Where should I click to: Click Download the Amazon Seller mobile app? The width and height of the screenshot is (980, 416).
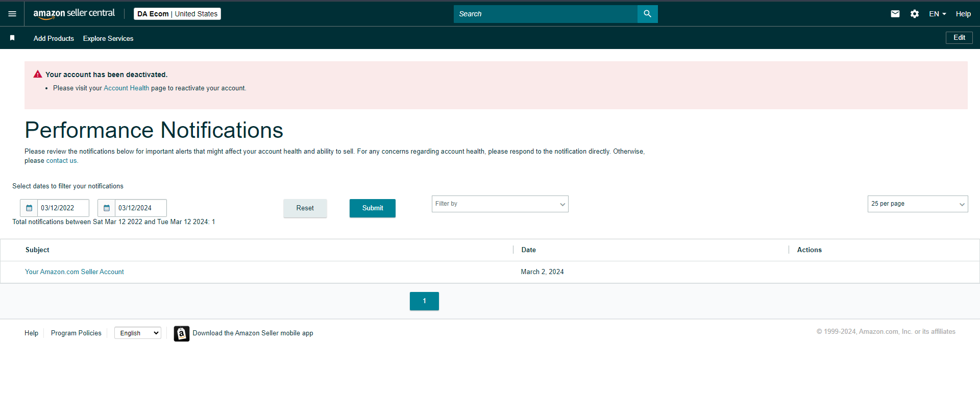(x=253, y=333)
